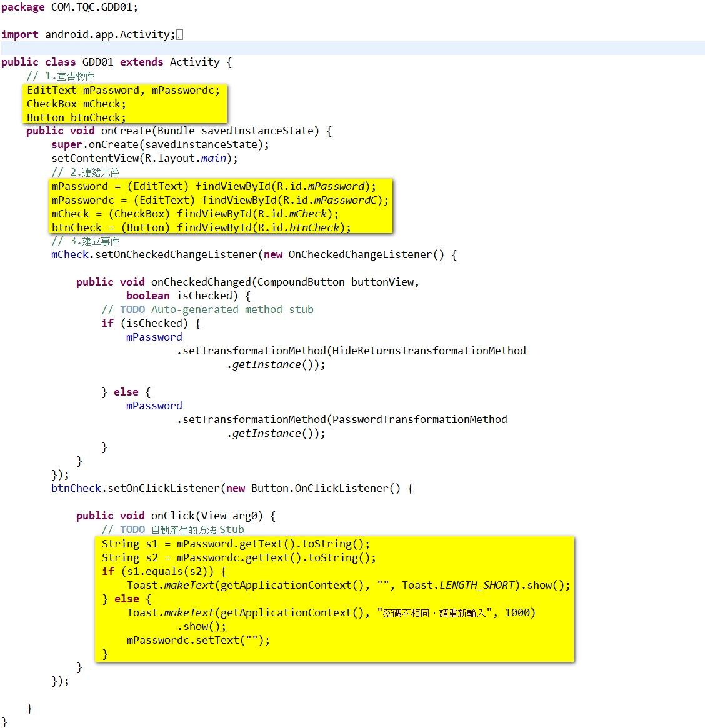Screen dimensions: 705x728
Task: Click the 'Button btnCheck;' declaration
Action: (76, 118)
